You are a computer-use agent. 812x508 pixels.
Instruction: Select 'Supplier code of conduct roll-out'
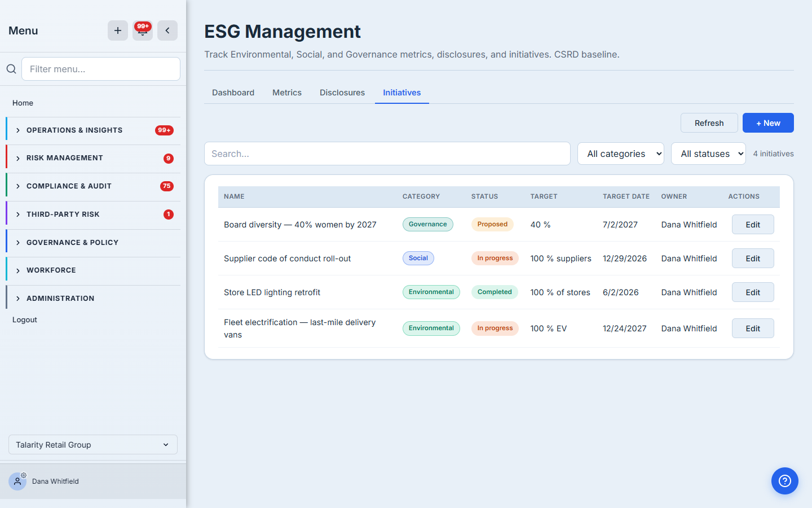[287, 259]
